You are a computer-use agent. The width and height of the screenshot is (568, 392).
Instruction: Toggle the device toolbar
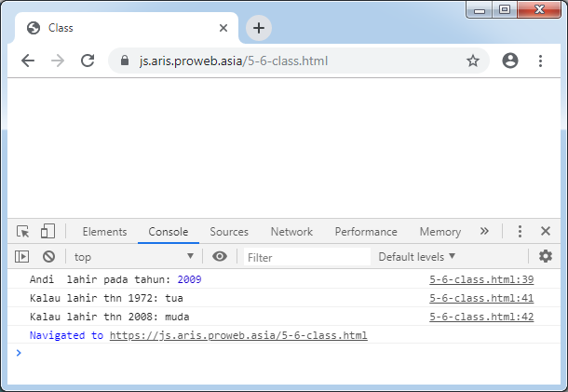click(x=47, y=231)
